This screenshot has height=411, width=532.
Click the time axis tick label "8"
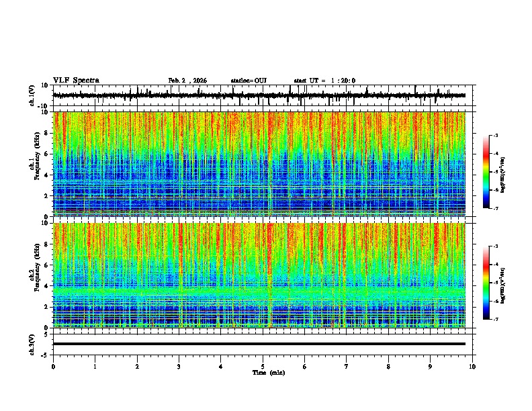point(388,367)
